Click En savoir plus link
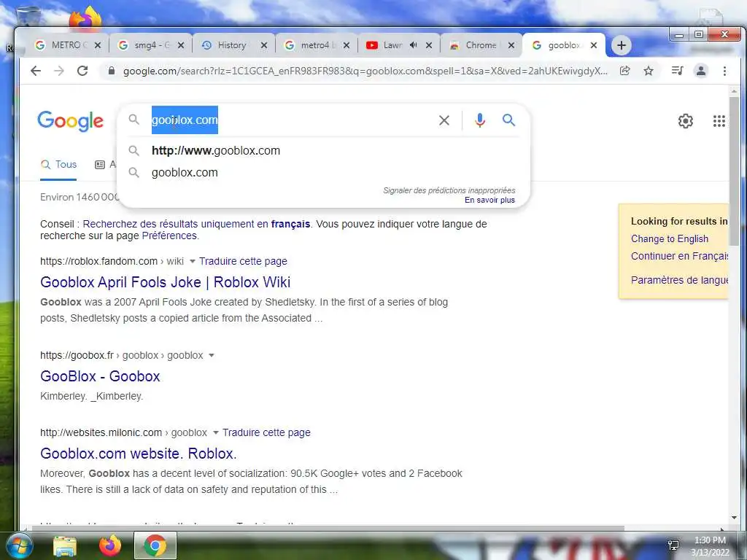 489,201
